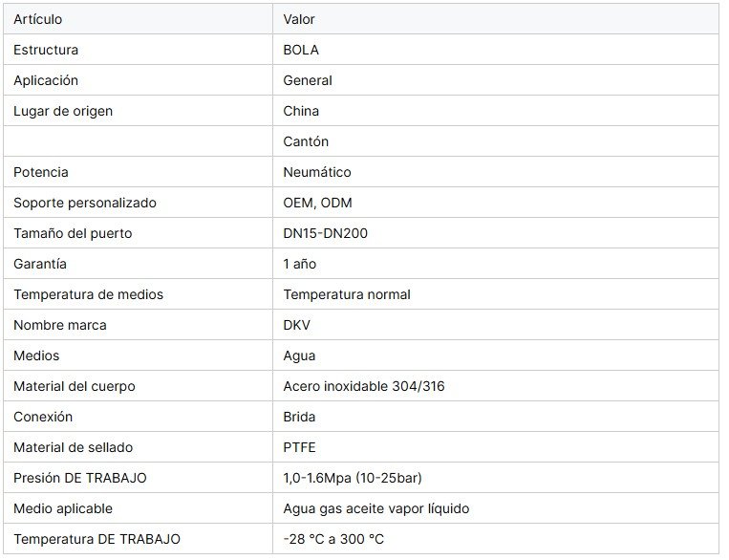Viewport: 729px width, 560px height.
Task: Click the 'Valor' column header
Action: [299, 19]
